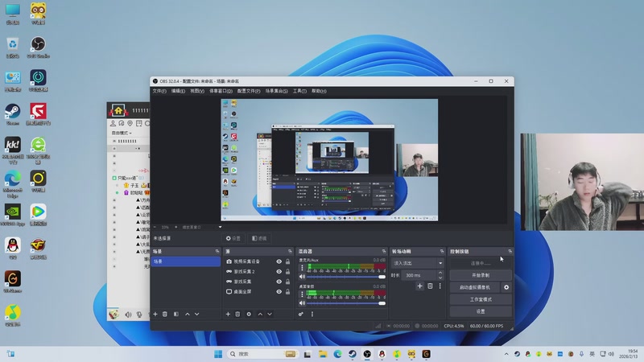644x362 pixels.
Task: Open the File menu in OBS
Action: coord(159,91)
